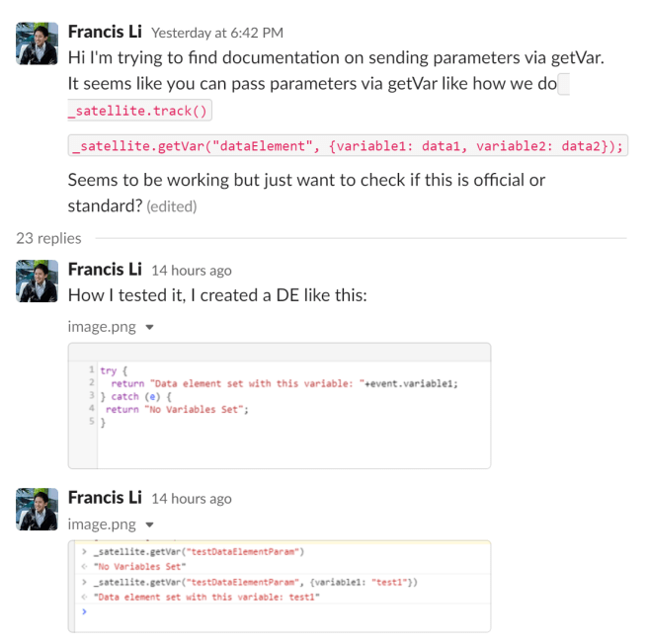
Task: Click the Francis Li name on the last reply
Action: [105, 498]
